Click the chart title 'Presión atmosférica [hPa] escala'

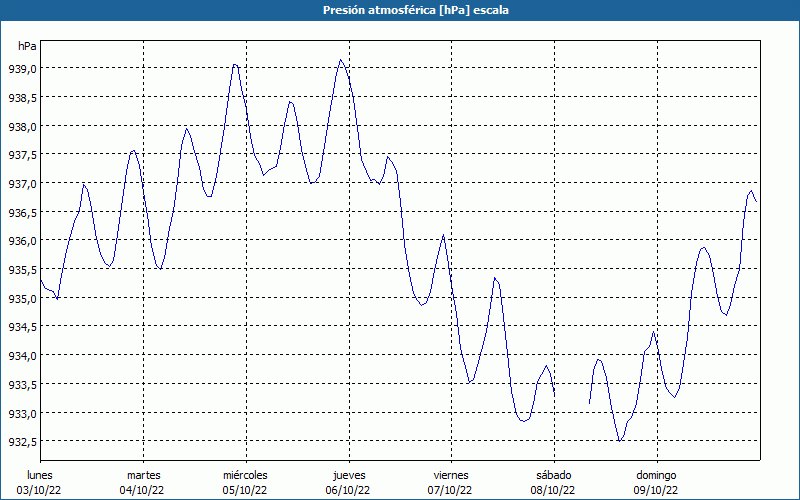(x=416, y=10)
